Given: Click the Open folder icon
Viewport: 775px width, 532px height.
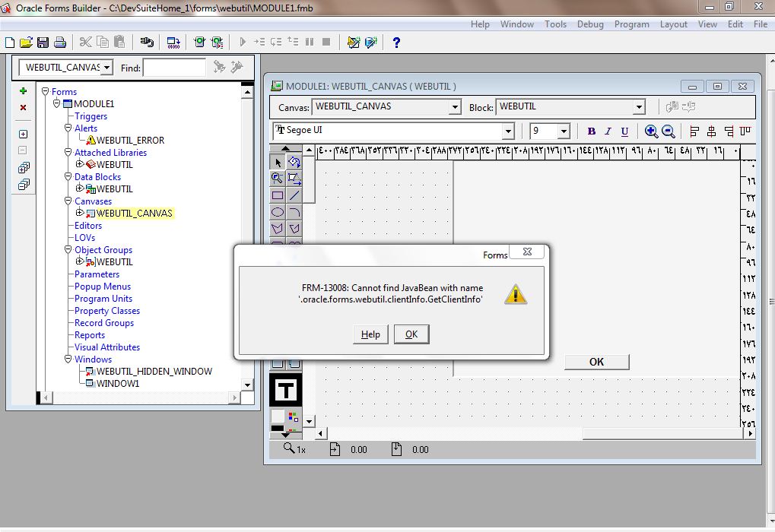Looking at the screenshot, I should point(26,43).
